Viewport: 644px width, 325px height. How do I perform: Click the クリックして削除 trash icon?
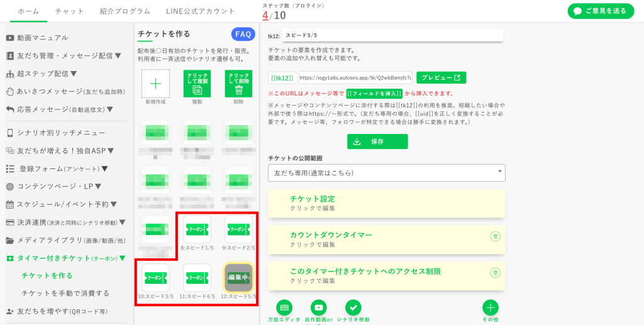238,84
